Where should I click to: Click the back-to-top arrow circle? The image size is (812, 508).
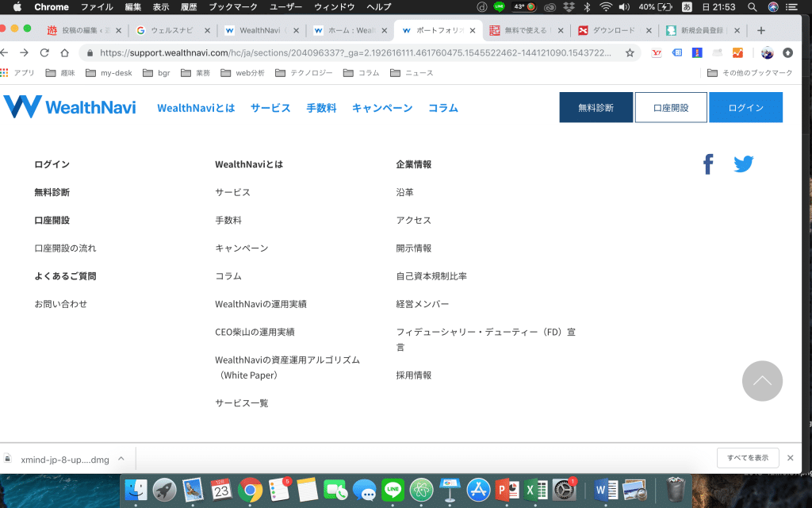point(762,381)
